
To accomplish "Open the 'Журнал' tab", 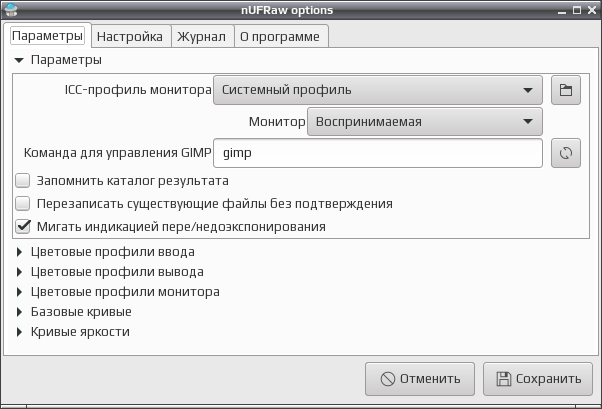I will [x=202, y=36].
